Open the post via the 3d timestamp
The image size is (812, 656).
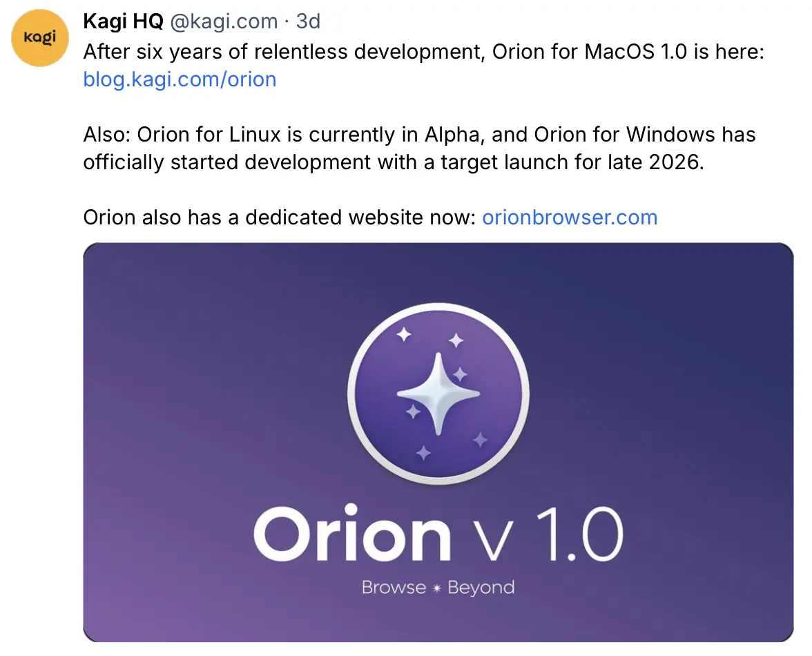coord(308,22)
